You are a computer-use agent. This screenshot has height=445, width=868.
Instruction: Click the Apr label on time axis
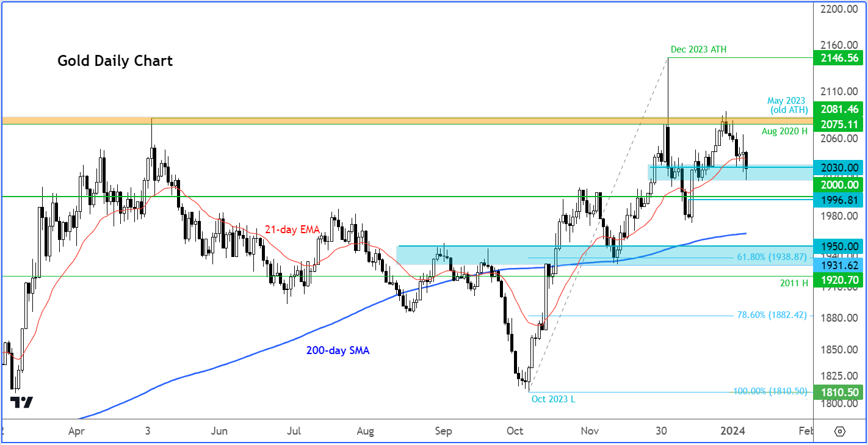pyautogui.click(x=76, y=432)
